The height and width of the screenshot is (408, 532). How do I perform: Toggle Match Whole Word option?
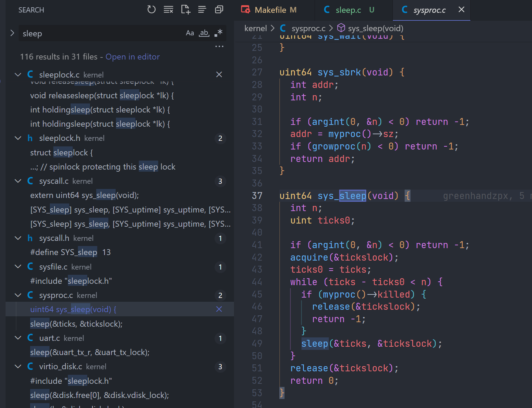tap(204, 33)
